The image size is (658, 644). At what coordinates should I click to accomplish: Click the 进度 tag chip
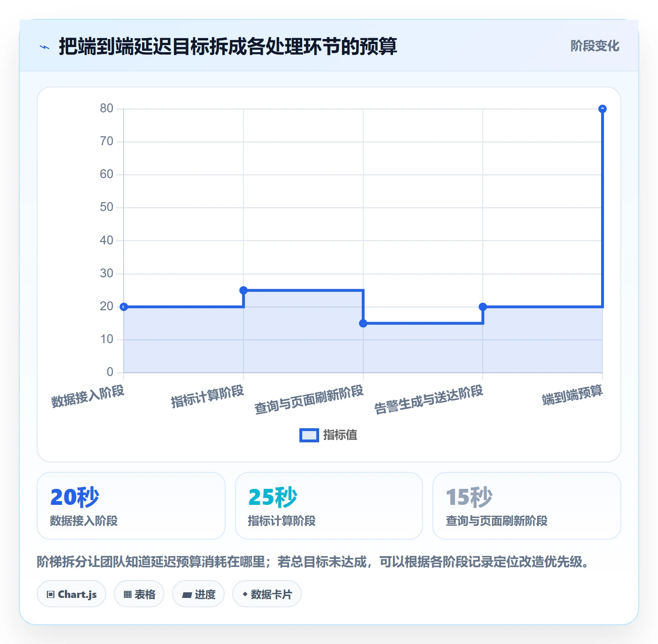click(x=198, y=594)
